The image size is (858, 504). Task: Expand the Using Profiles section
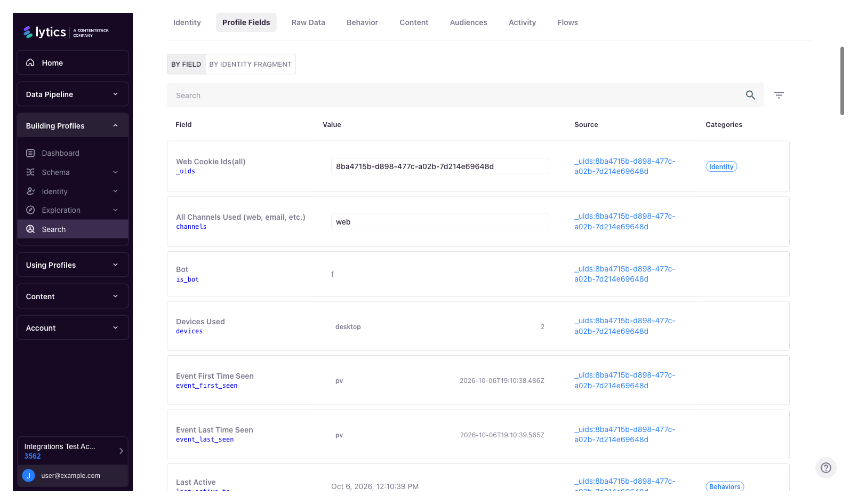73,265
